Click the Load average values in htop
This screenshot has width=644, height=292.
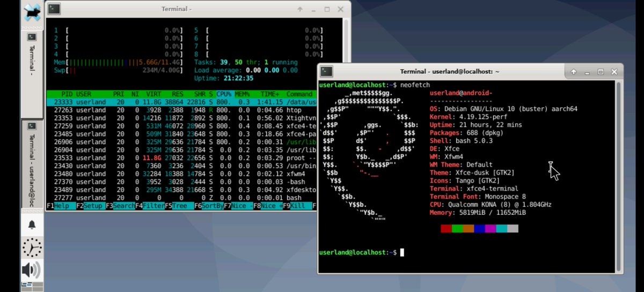[272, 70]
